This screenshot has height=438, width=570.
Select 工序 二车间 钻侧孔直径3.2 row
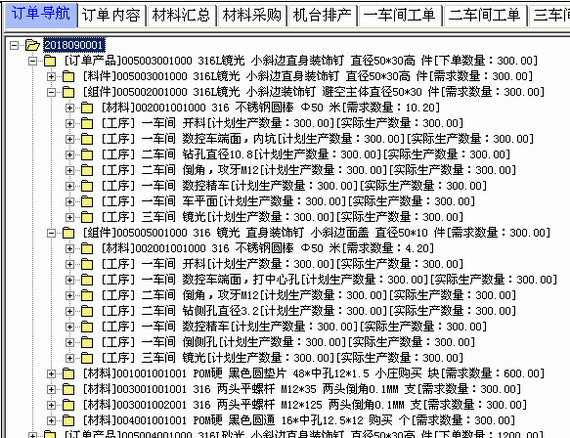[308, 311]
